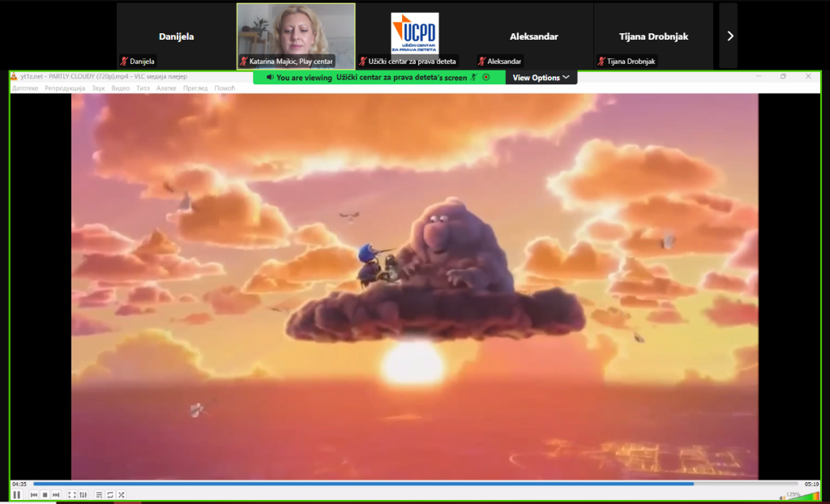830x504 pixels.
Task: Click the elapsed time 04:35 label
Action: click(19, 484)
